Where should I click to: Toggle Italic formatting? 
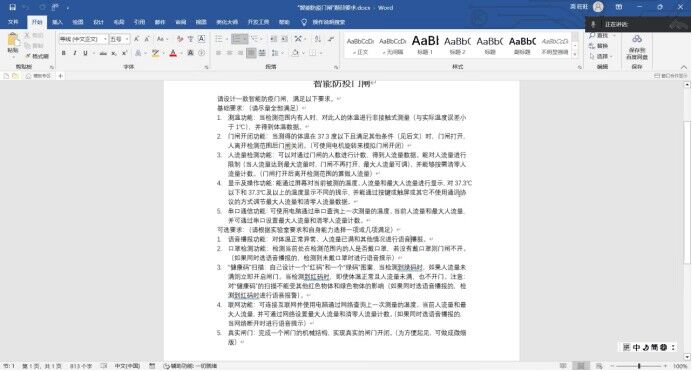click(x=75, y=53)
